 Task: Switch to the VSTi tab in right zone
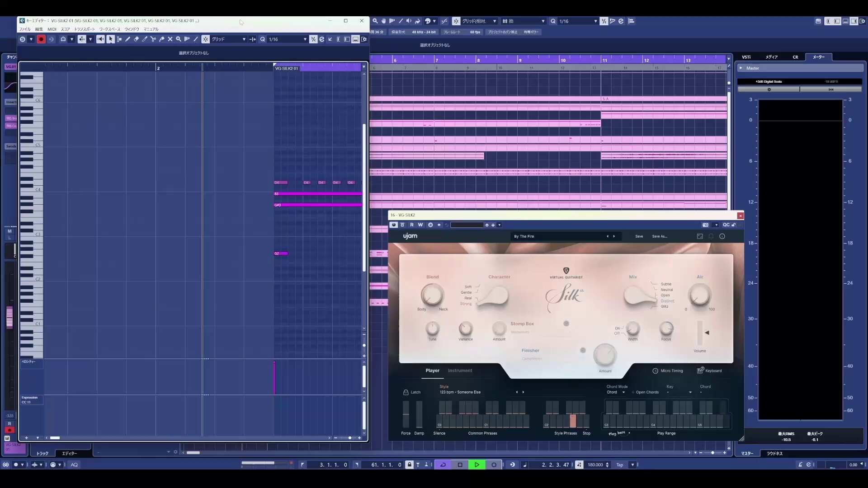(746, 57)
